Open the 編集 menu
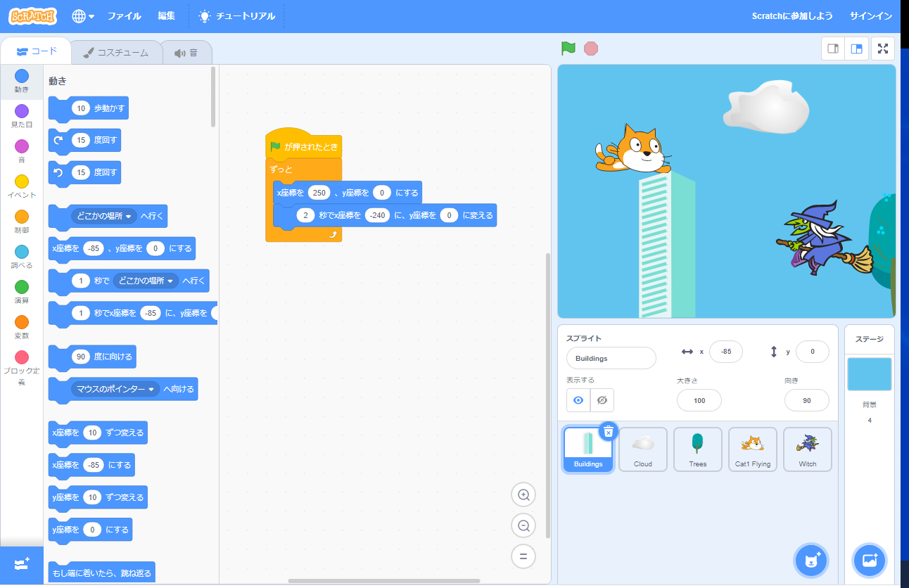 pyautogui.click(x=167, y=15)
